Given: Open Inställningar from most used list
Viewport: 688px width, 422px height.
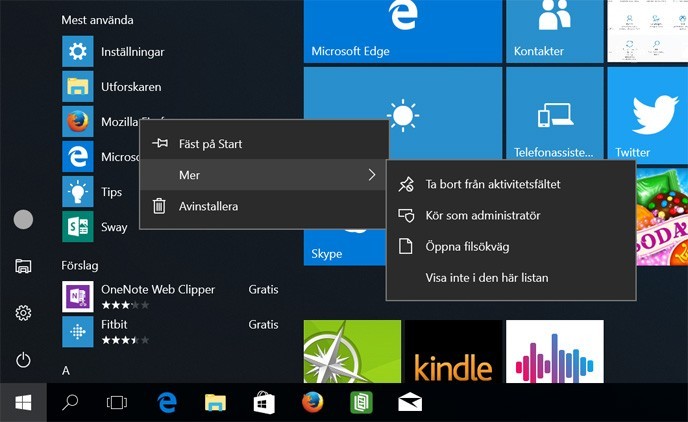Looking at the screenshot, I should (x=113, y=52).
